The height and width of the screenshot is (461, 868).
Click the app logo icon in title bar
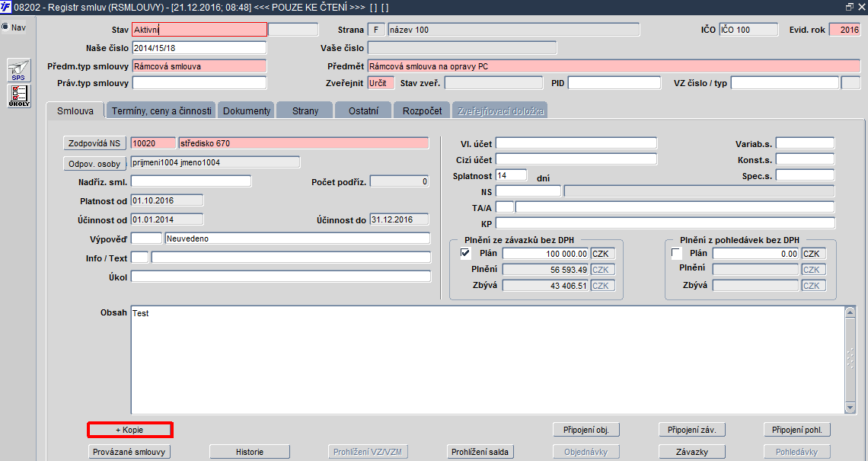point(5,7)
